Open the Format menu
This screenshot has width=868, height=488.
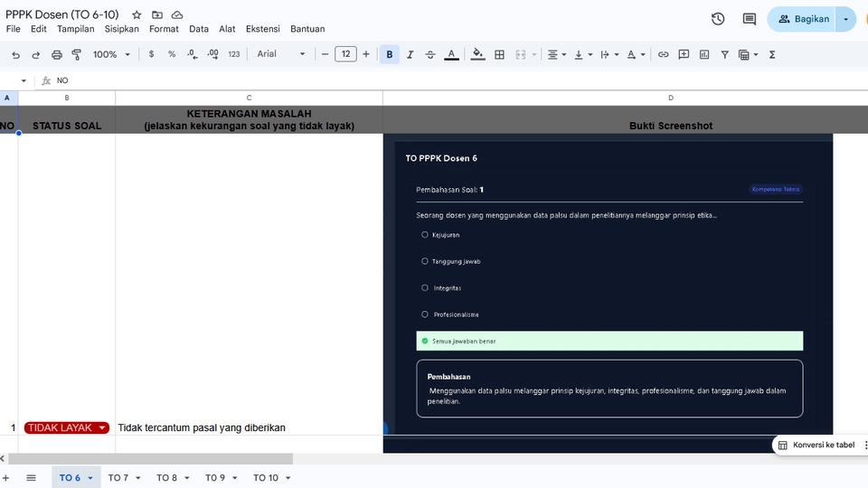pos(164,29)
